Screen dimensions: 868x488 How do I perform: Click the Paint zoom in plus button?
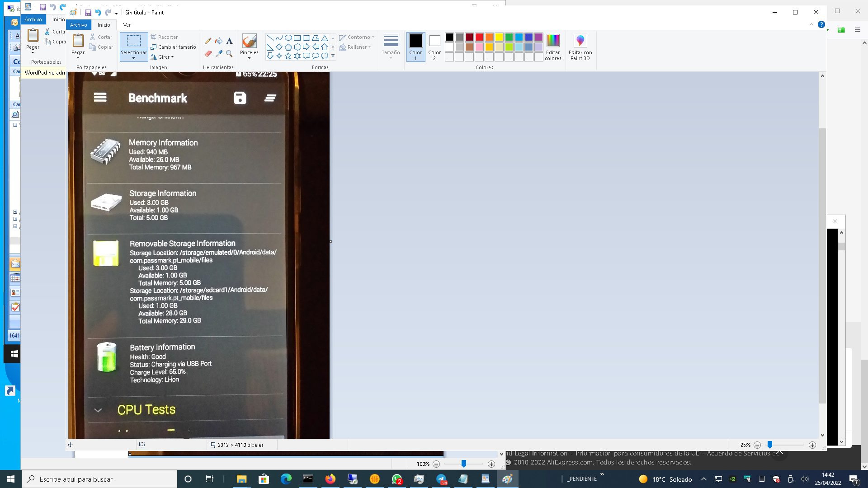tap(812, 445)
